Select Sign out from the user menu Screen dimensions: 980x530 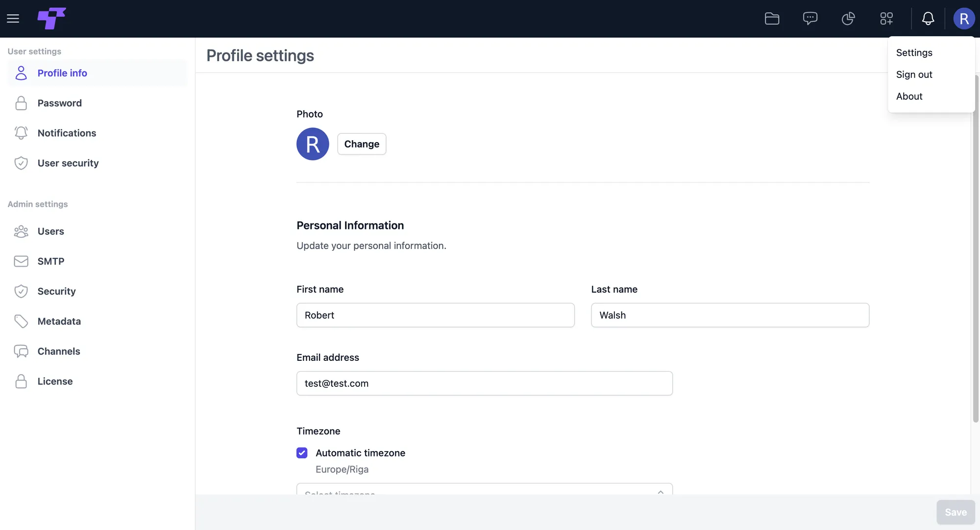[914, 75]
